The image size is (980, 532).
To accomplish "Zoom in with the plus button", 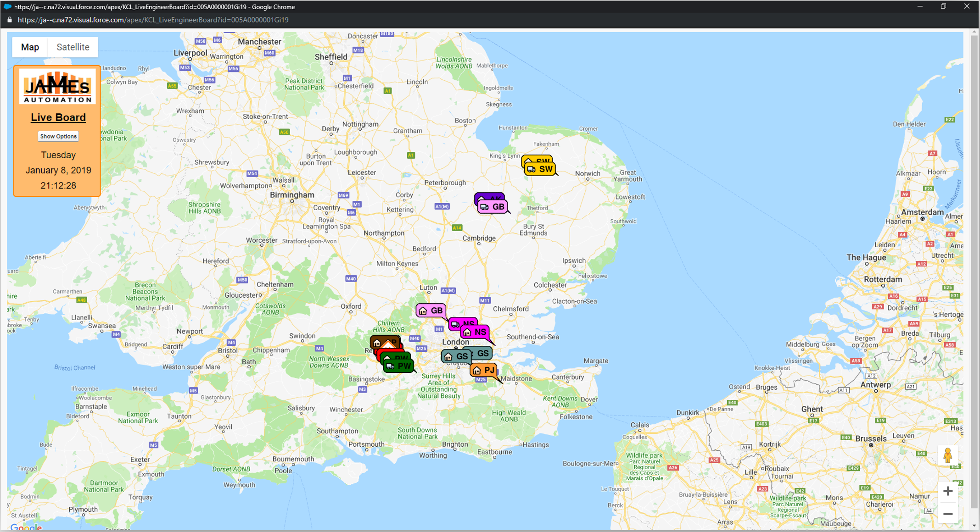I will (x=948, y=491).
